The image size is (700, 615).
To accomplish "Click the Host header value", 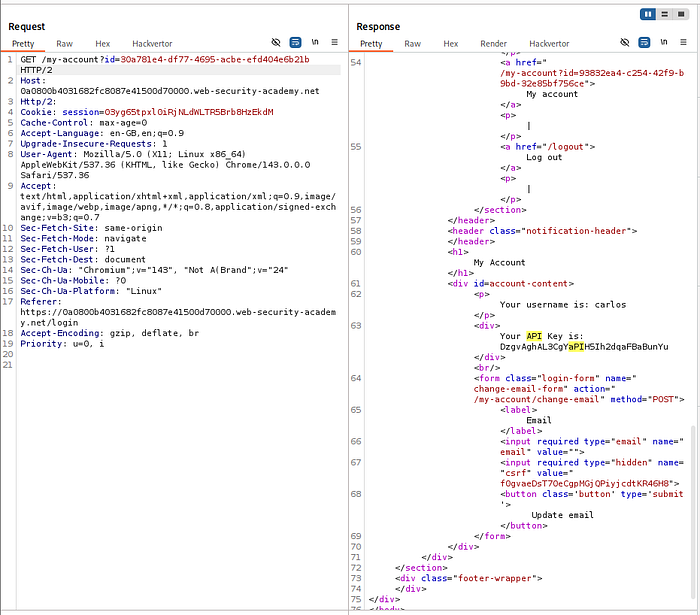I will tap(170, 91).
